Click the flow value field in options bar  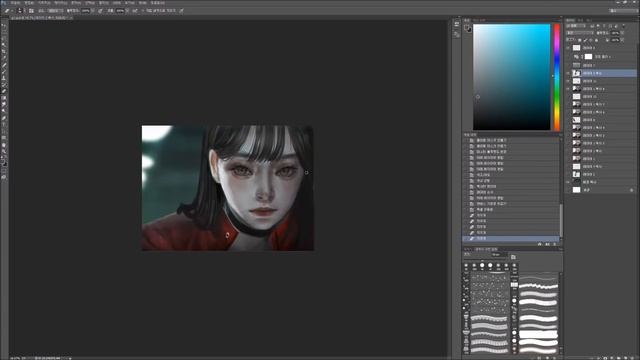click(120, 10)
